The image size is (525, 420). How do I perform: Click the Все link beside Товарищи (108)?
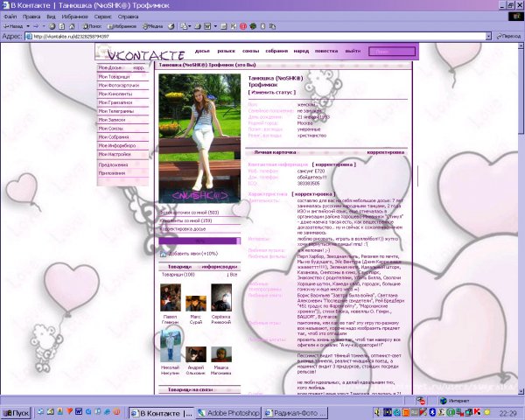[x=232, y=275]
